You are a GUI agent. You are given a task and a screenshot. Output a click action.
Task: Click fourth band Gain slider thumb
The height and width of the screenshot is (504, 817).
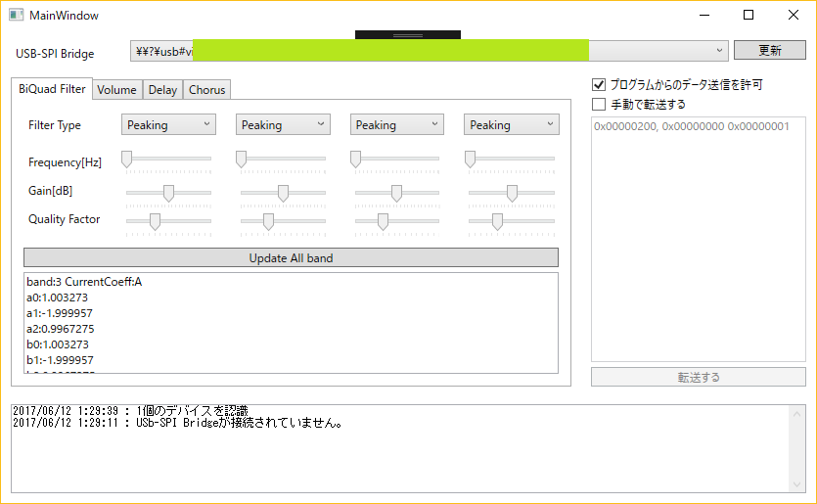(512, 193)
